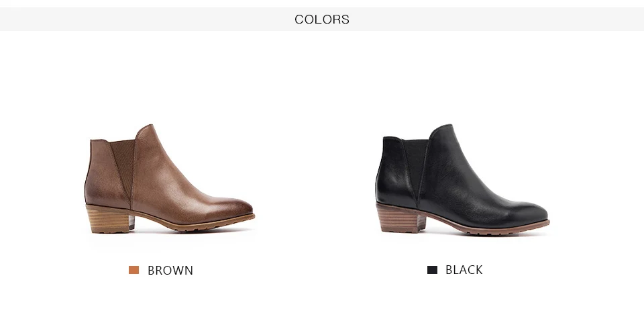Click the COLORS section heading
The height and width of the screenshot is (321, 644).
(322, 19)
